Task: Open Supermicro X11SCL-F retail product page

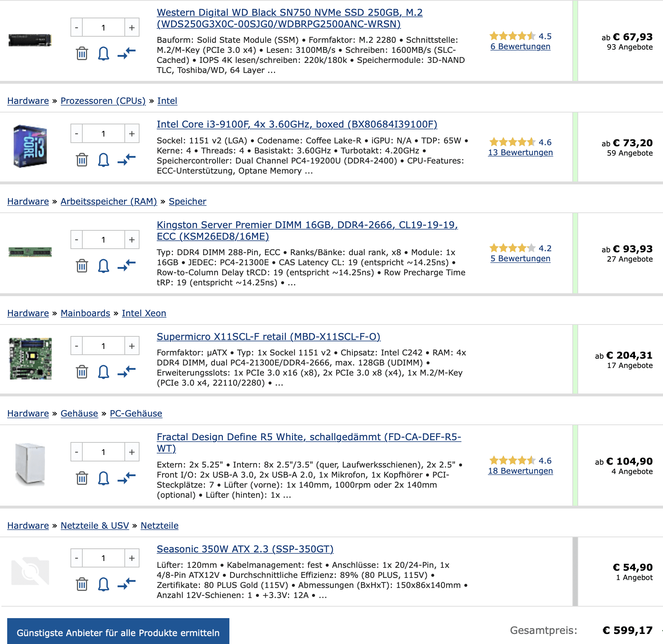Action: 269,336
